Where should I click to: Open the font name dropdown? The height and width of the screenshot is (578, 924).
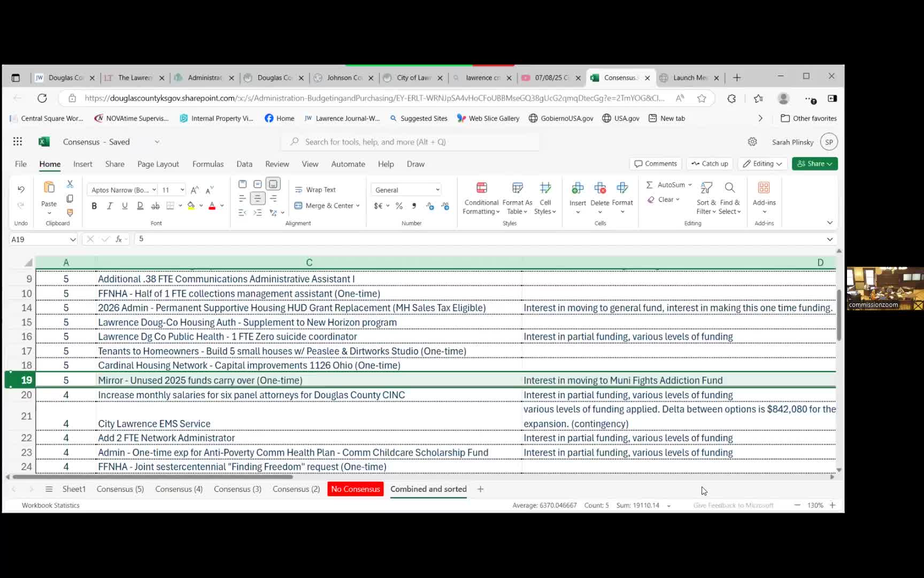154,190
